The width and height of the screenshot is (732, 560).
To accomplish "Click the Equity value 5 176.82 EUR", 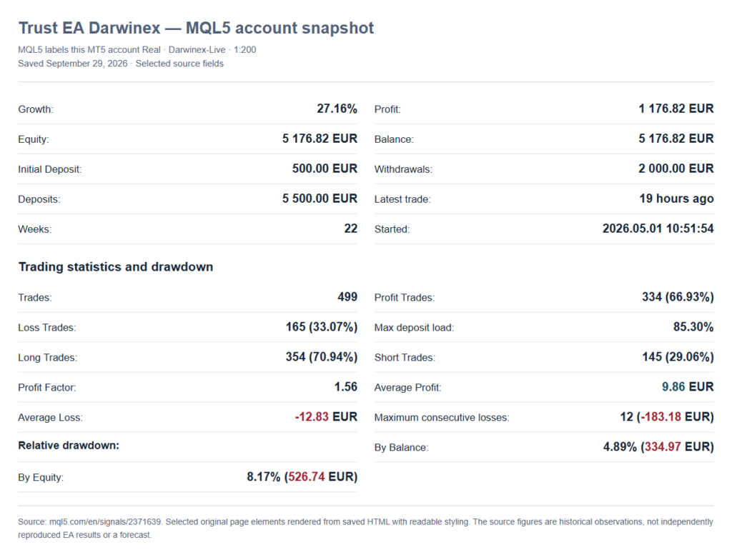I will (320, 139).
